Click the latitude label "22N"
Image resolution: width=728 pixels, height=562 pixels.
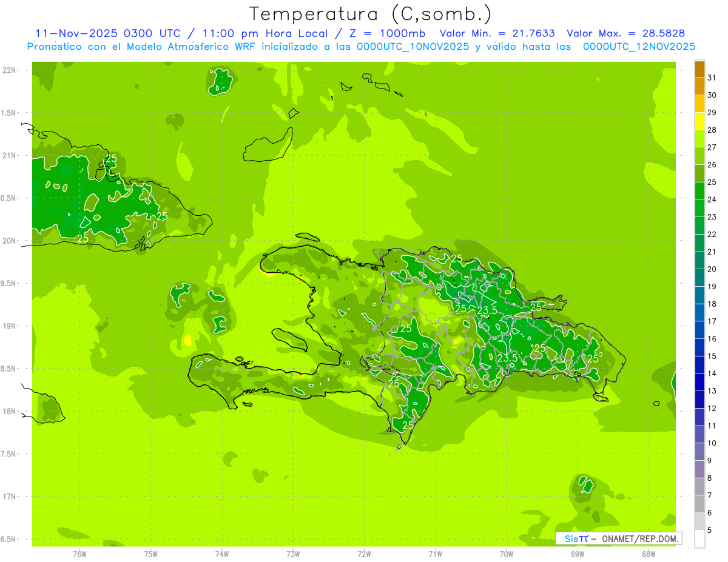pyautogui.click(x=10, y=70)
